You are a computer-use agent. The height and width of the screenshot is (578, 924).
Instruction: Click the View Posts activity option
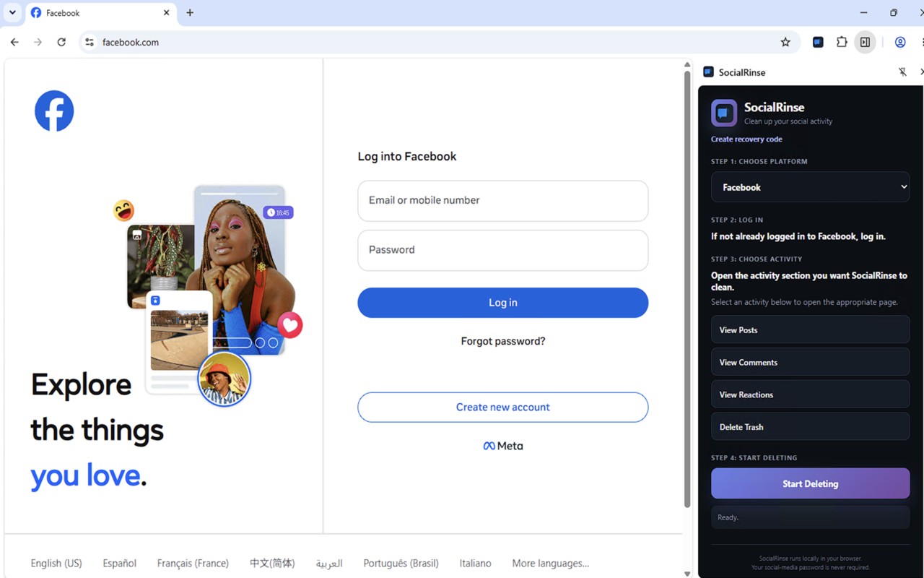[810, 329]
